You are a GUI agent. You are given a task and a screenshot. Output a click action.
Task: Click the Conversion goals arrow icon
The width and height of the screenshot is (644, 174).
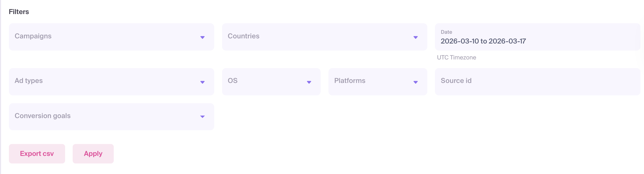(202, 117)
